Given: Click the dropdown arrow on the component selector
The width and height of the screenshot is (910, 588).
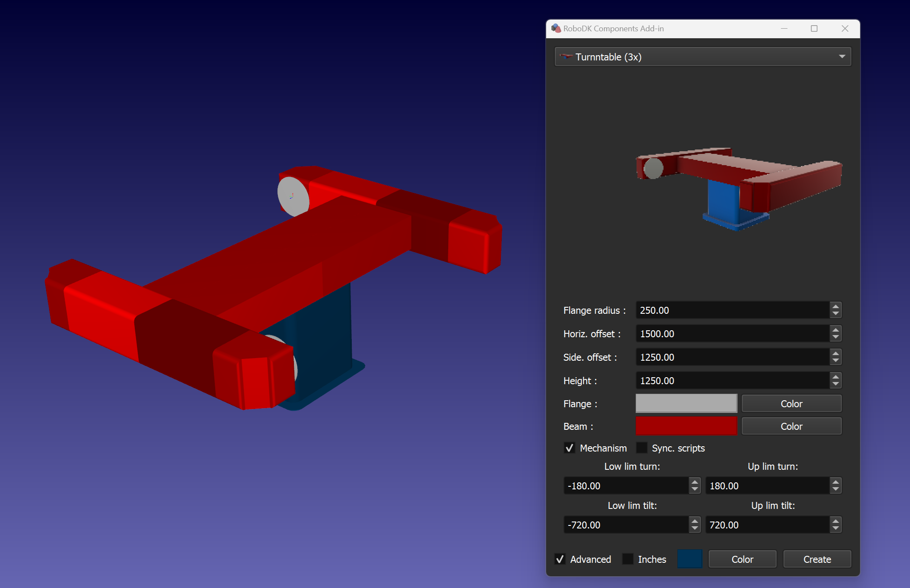Looking at the screenshot, I should (x=842, y=56).
